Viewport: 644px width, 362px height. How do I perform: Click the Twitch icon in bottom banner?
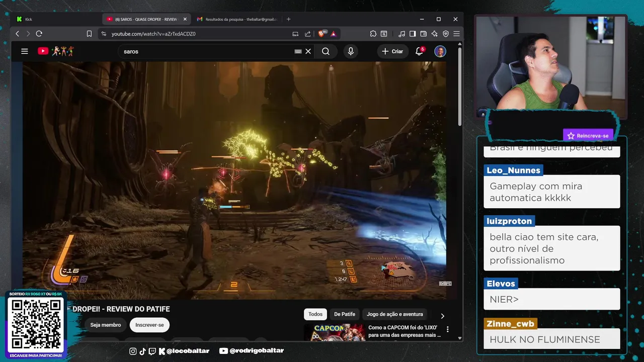[152, 351]
